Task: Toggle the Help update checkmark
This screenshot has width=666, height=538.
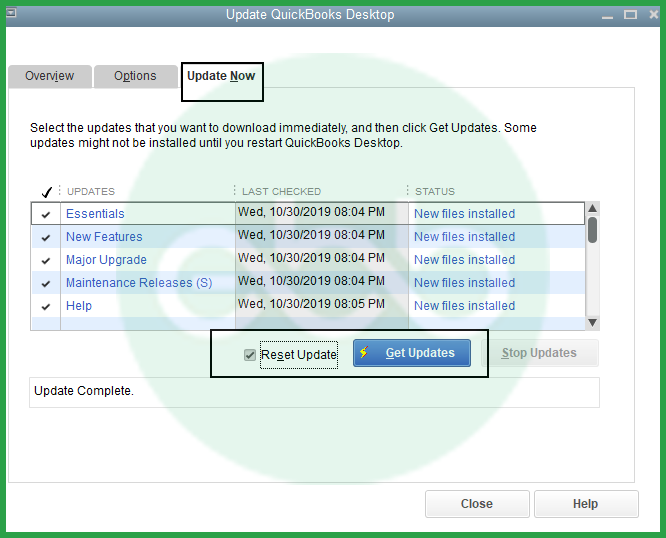Action: click(46, 306)
